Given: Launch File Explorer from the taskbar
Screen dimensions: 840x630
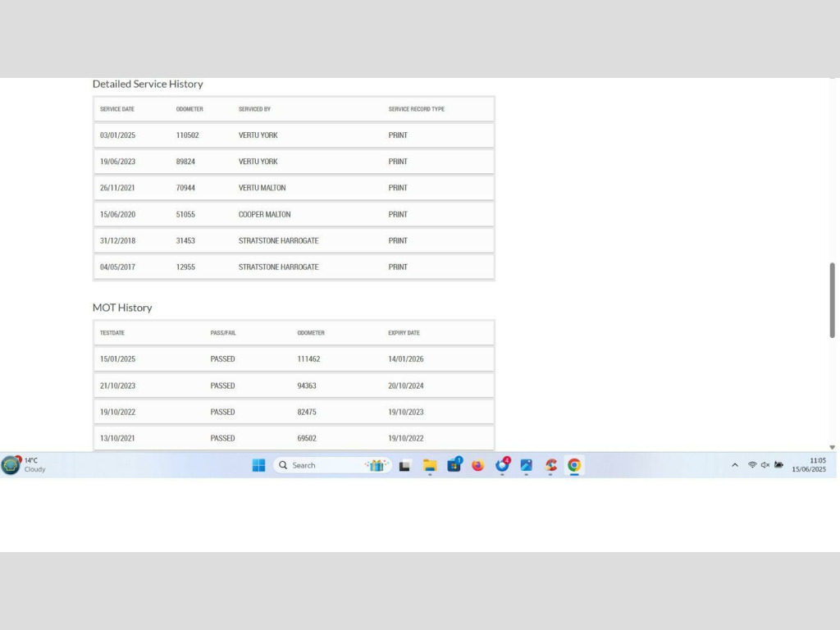Looking at the screenshot, I should [430, 466].
